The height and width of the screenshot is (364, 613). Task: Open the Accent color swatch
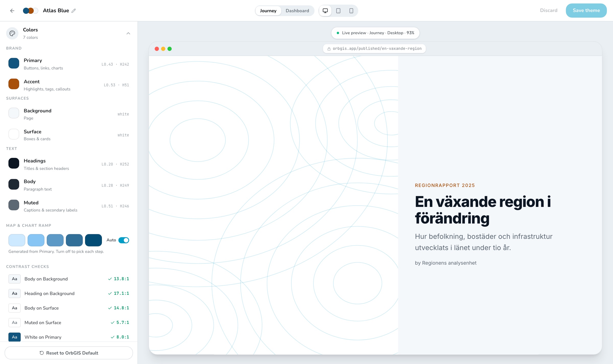tap(14, 84)
